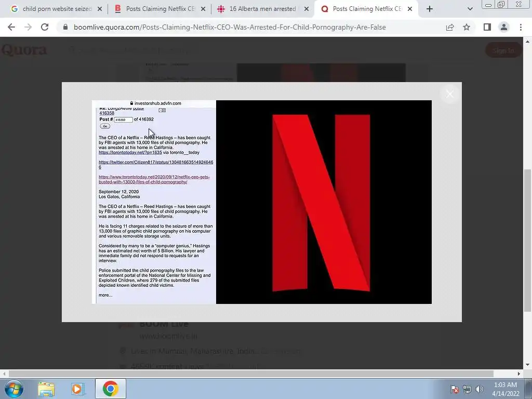Open the Action Center flag icon
This screenshot has width=532, height=399.
click(x=454, y=389)
